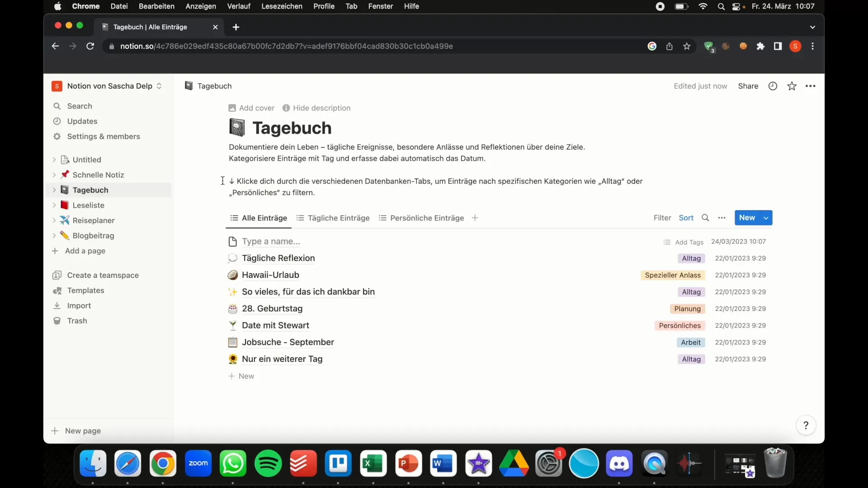The width and height of the screenshot is (868, 488).
Task: Expand the Tagebuch sidebar tree item
Action: coord(54,189)
